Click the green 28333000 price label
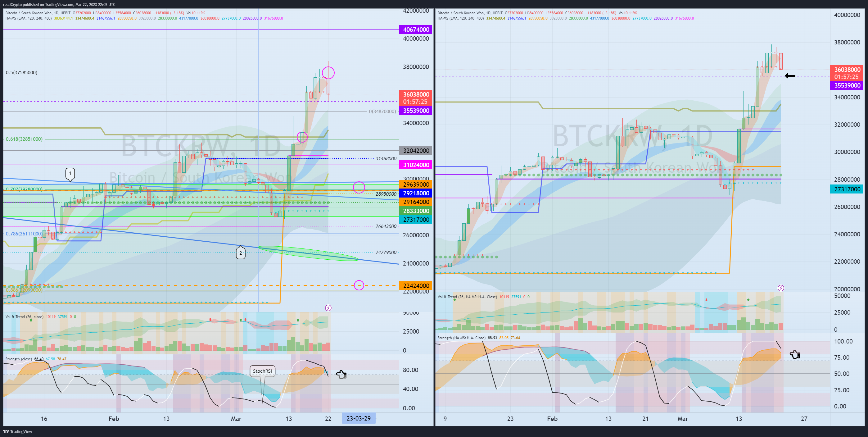 pyautogui.click(x=416, y=211)
